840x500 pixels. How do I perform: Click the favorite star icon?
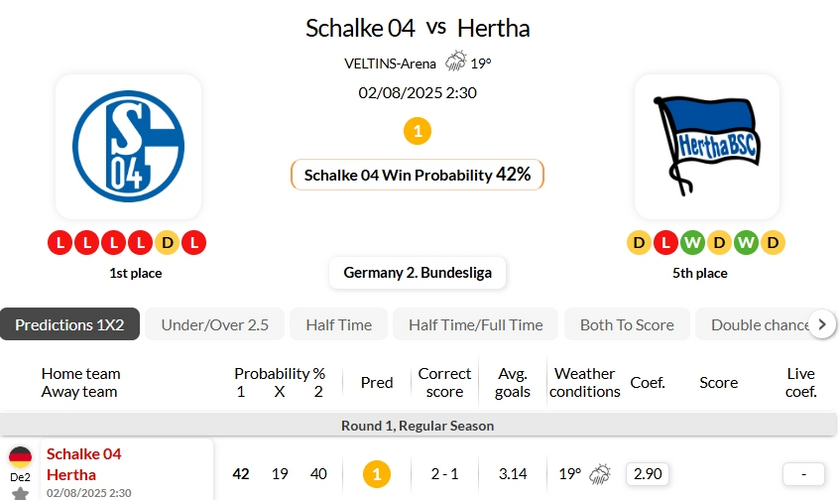[x=20, y=493]
